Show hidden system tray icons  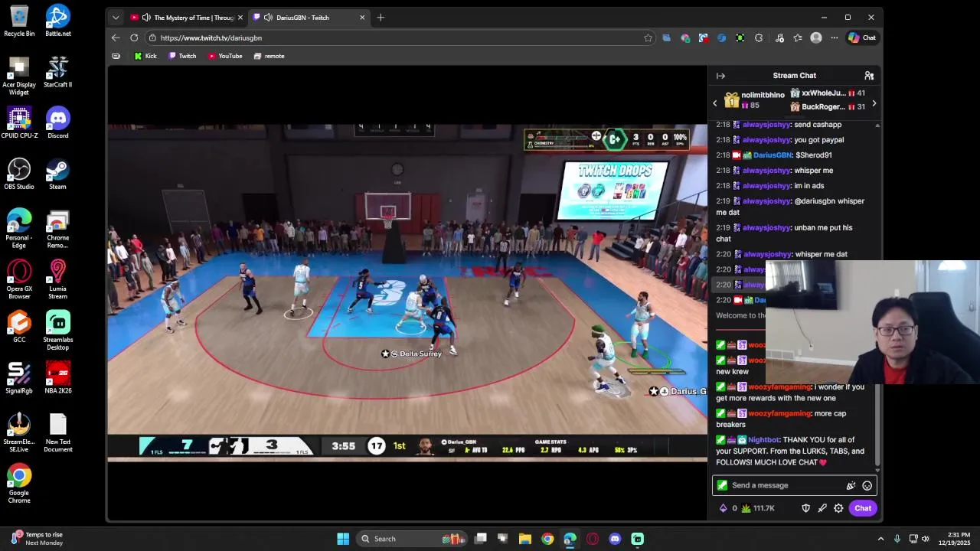pos(880,539)
